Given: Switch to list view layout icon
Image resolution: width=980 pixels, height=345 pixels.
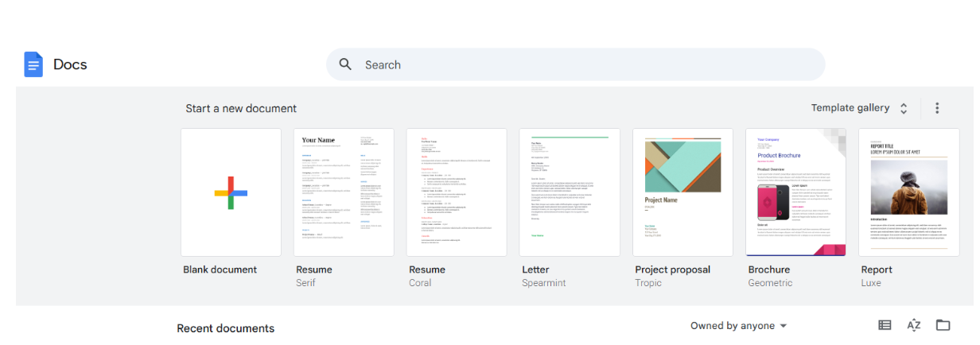Looking at the screenshot, I should [x=885, y=325].
